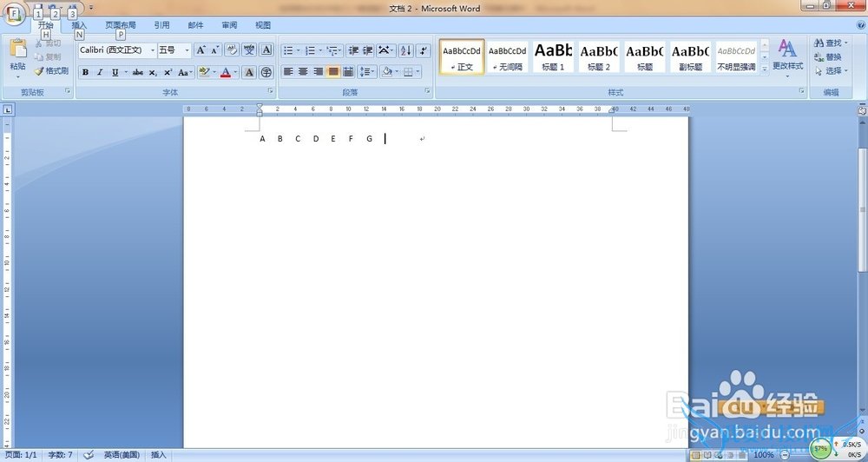Apply the 无间隔 style
The width and height of the screenshot is (868, 462).
(x=508, y=56)
